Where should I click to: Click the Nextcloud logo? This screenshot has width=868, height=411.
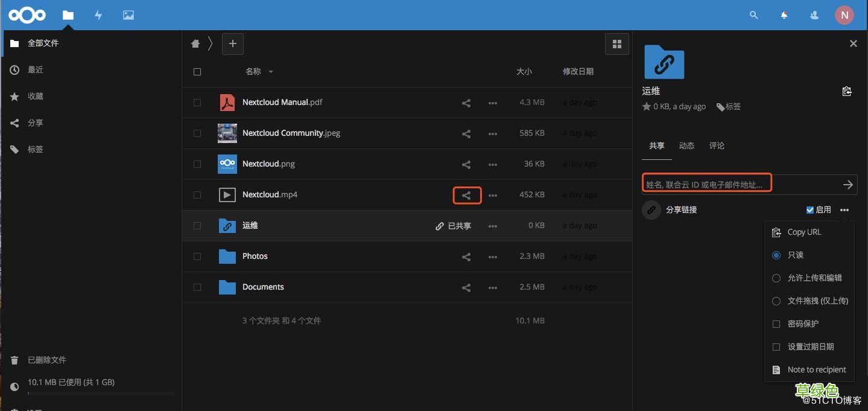coord(28,15)
